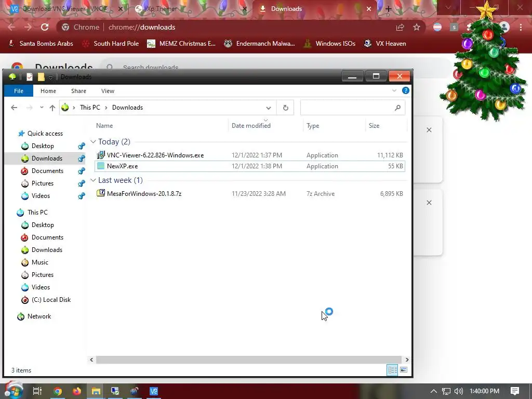Viewport: 532px width, 399px height.
Task: Click the Back arrow in File Explorer
Action: click(x=14, y=108)
